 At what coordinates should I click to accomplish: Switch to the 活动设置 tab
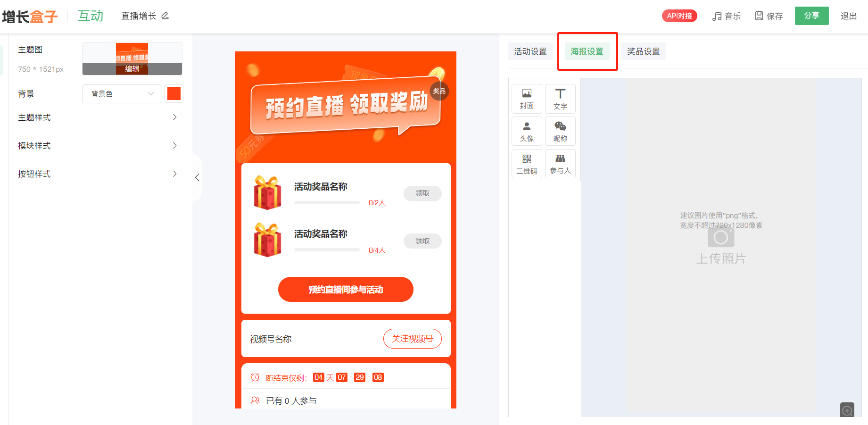pos(530,51)
